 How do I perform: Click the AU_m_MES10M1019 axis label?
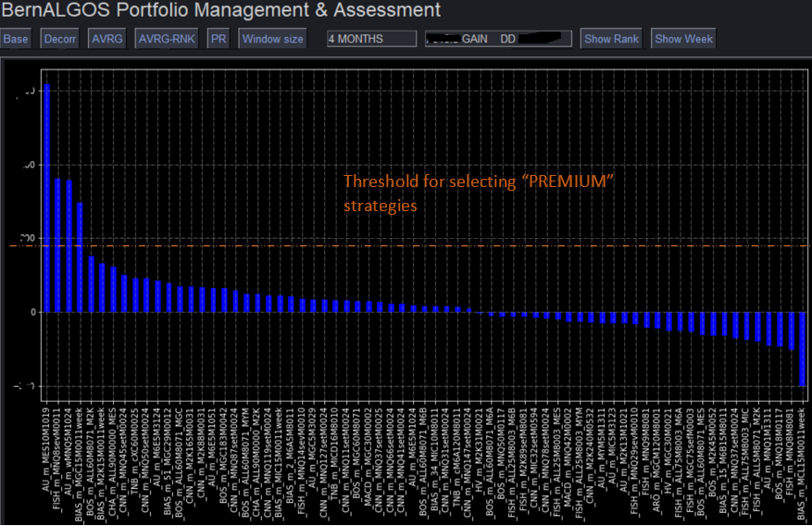(46, 449)
